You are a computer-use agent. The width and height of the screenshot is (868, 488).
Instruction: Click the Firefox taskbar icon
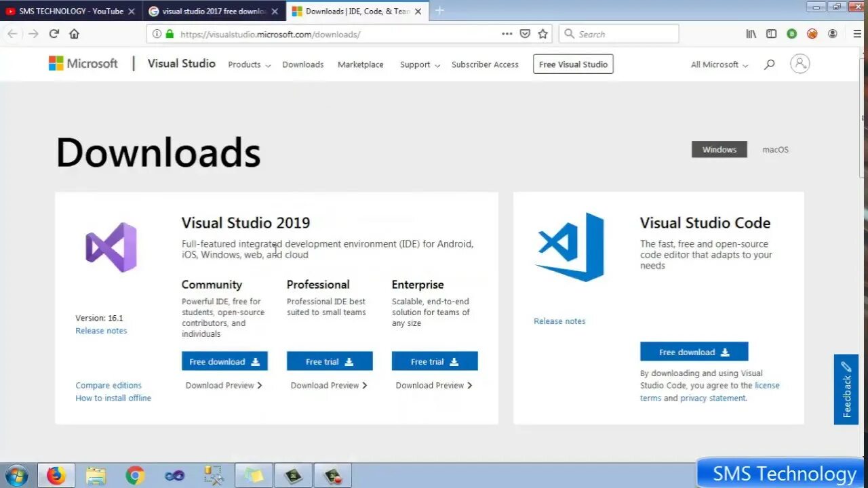click(56, 476)
